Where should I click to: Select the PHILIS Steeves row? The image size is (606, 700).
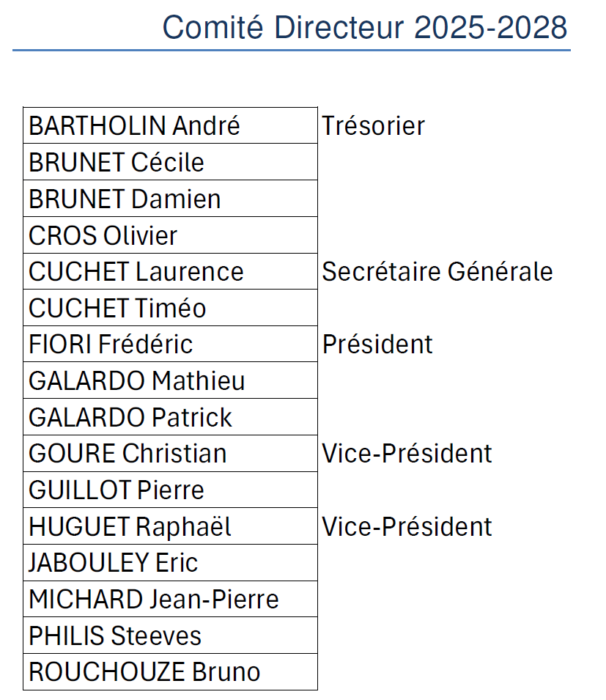tap(170, 635)
